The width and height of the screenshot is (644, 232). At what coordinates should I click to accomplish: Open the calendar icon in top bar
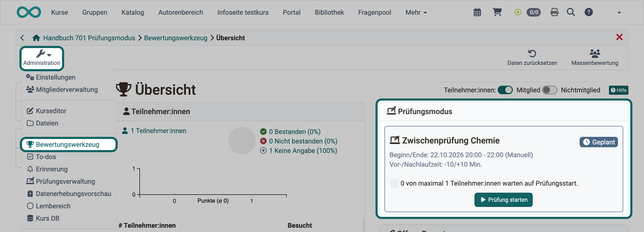(x=477, y=12)
